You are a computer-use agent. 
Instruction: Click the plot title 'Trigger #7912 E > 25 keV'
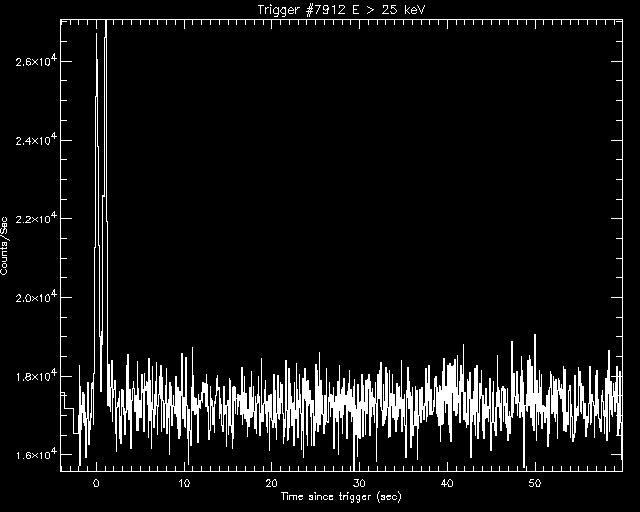pos(341,9)
